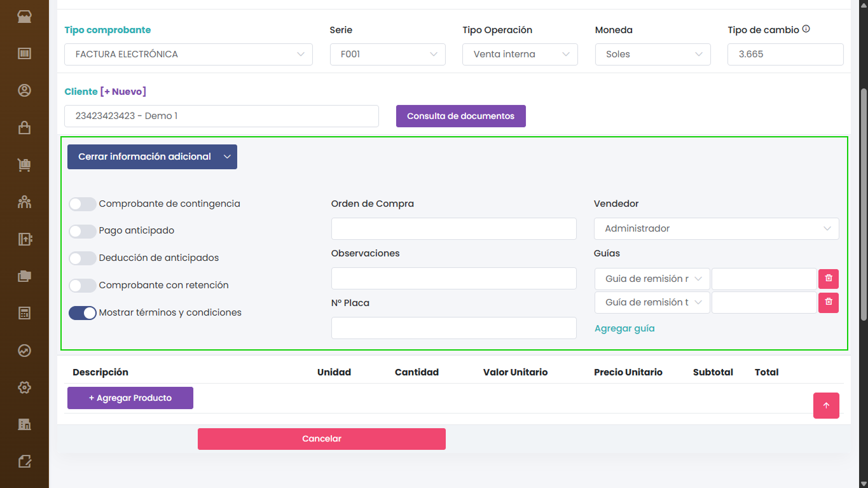
Task: Open the first guía type dropdown
Action: 652,279
